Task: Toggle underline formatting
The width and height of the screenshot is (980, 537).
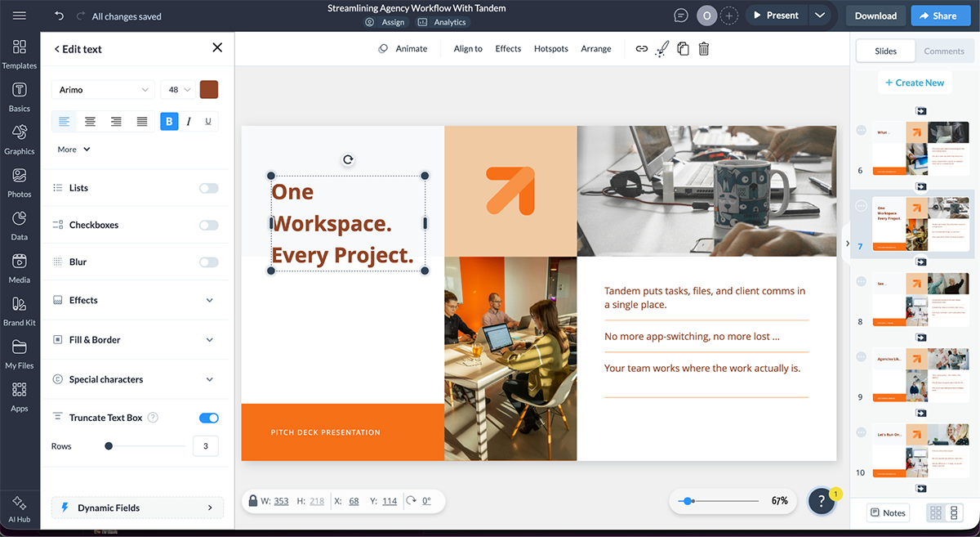Action: (208, 122)
